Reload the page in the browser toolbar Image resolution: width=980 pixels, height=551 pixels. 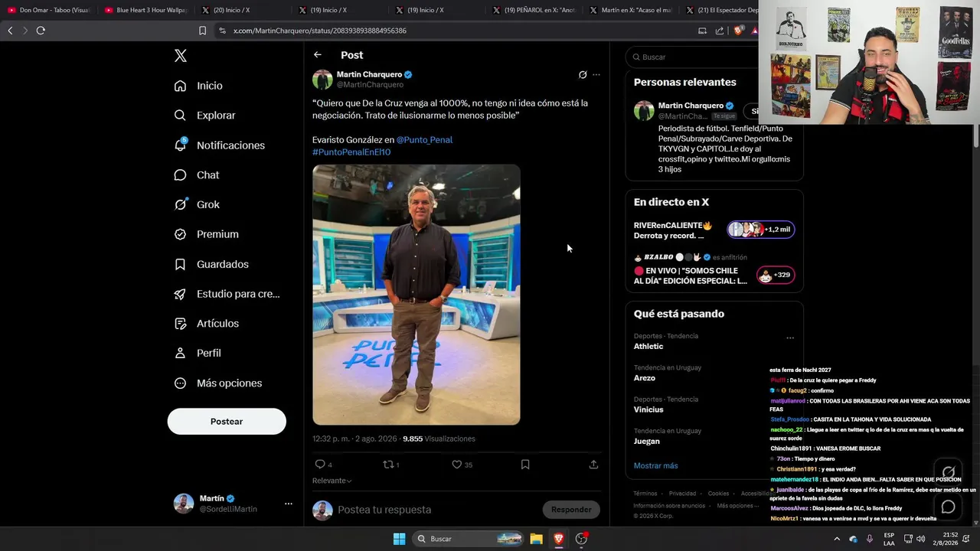point(41,31)
